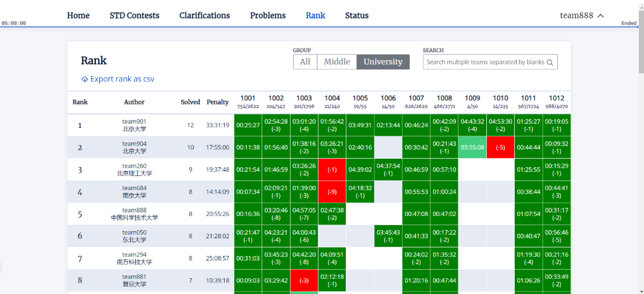Click the cloud download icon for export
This screenshot has height=294, width=644.
[85, 79]
